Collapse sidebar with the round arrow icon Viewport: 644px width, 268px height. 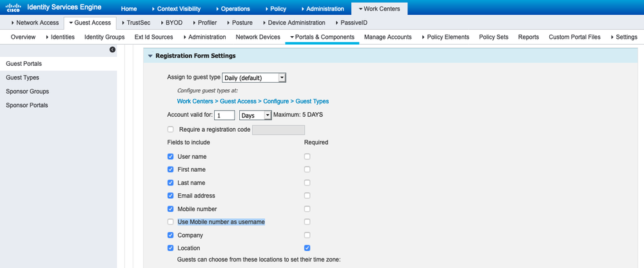coord(113,49)
